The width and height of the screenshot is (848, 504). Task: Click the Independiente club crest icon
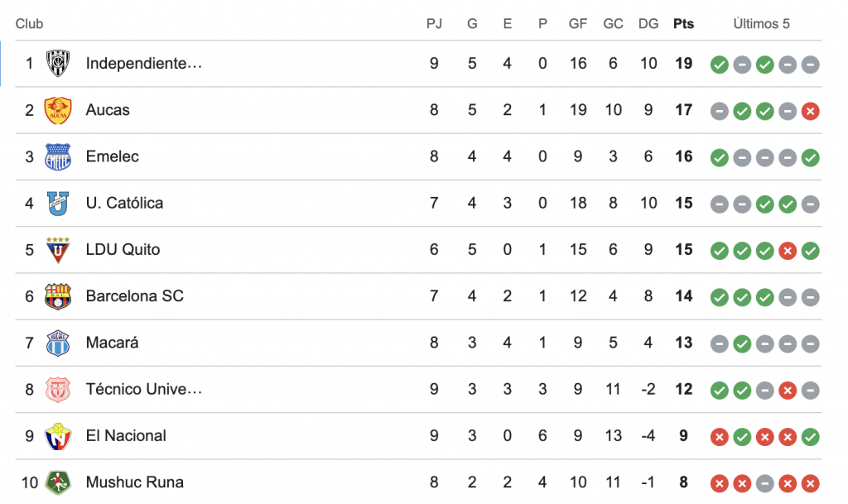(x=58, y=64)
